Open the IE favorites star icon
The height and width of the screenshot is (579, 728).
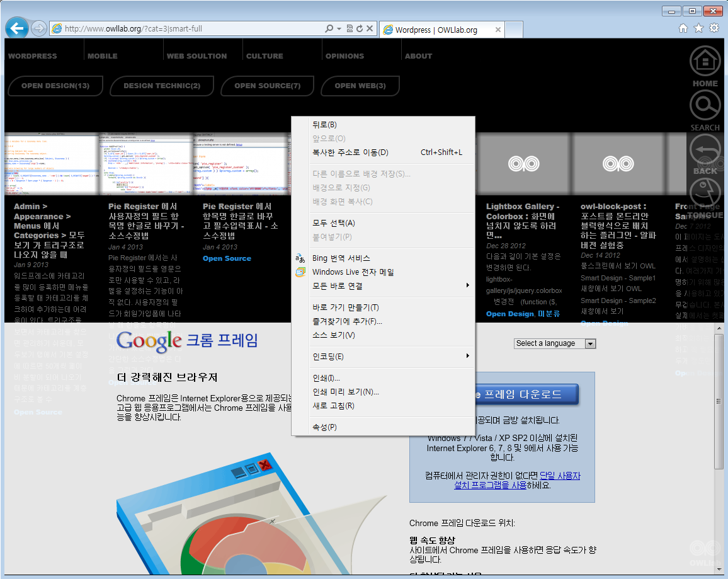coord(698,28)
